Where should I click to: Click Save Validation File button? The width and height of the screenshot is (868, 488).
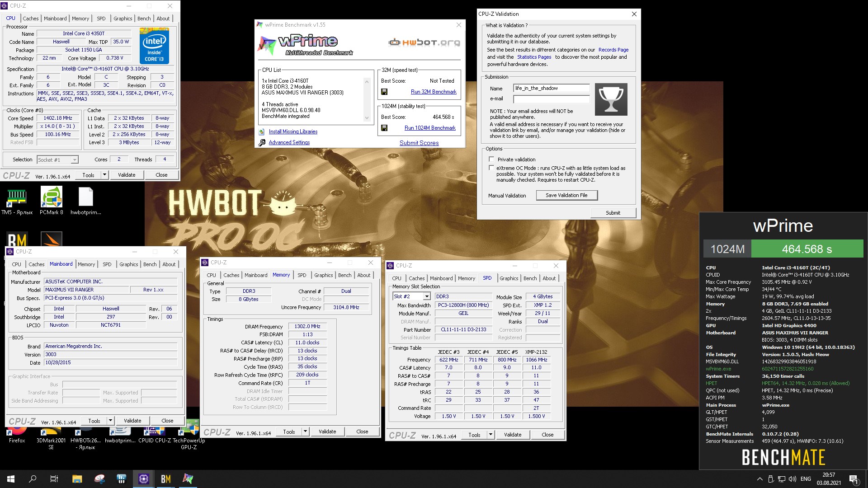(566, 195)
